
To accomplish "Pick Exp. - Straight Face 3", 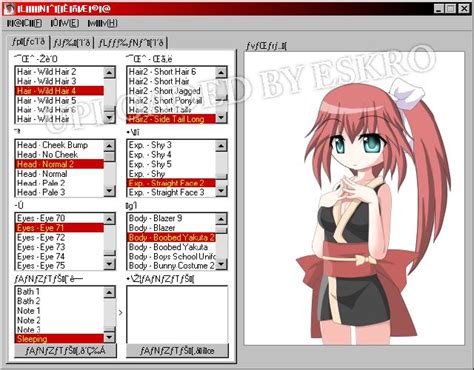I will coord(172,192).
